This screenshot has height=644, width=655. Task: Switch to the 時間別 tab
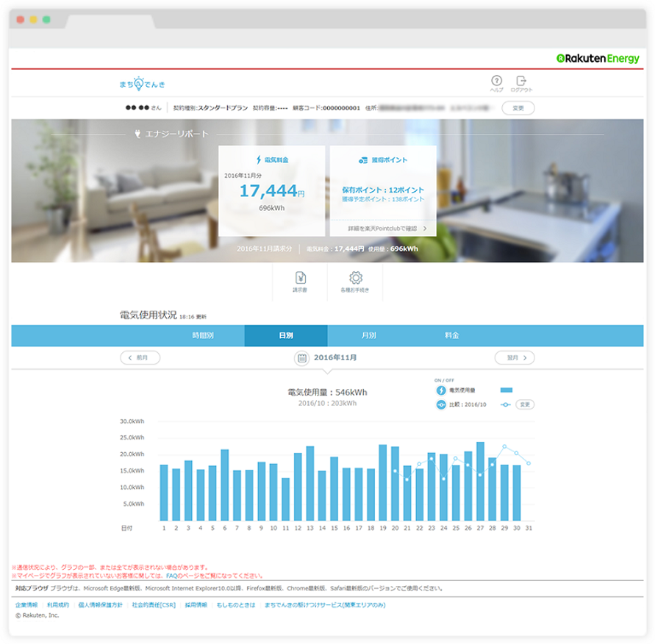(x=204, y=334)
